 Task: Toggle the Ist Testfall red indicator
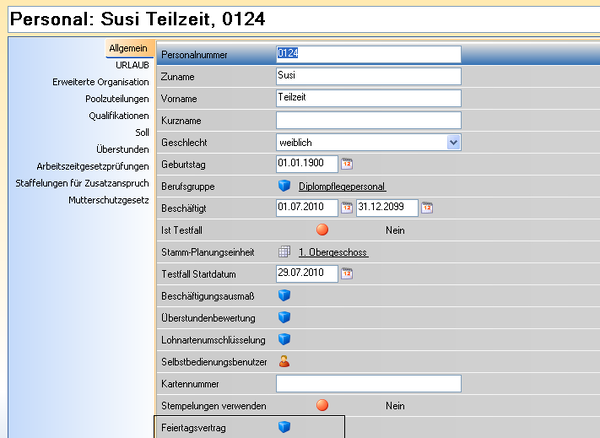[x=322, y=230]
